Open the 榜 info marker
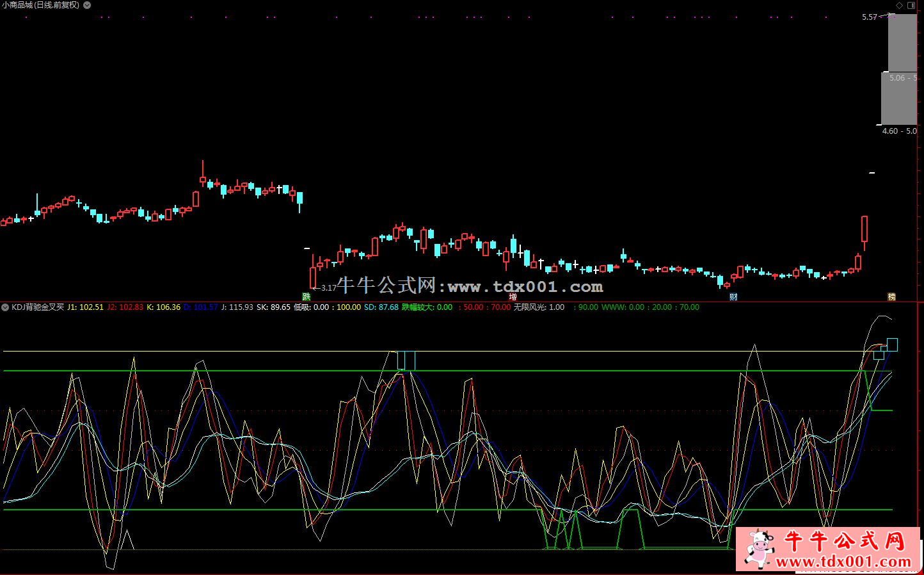The image size is (924, 575). 891,296
